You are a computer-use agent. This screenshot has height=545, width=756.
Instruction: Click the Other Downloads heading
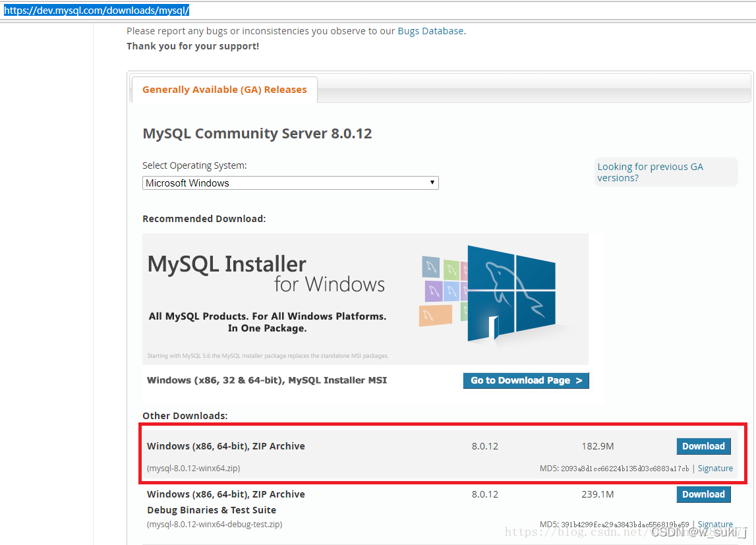point(185,416)
